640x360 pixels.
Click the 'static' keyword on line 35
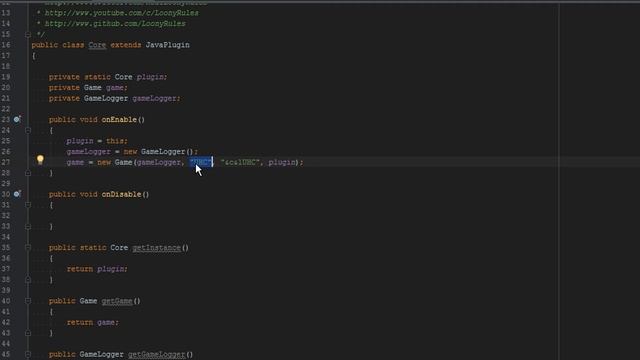93,248
